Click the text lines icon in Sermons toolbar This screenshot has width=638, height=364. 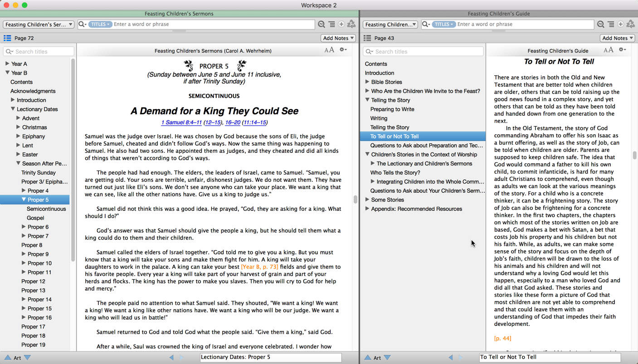pyautogui.click(x=332, y=24)
